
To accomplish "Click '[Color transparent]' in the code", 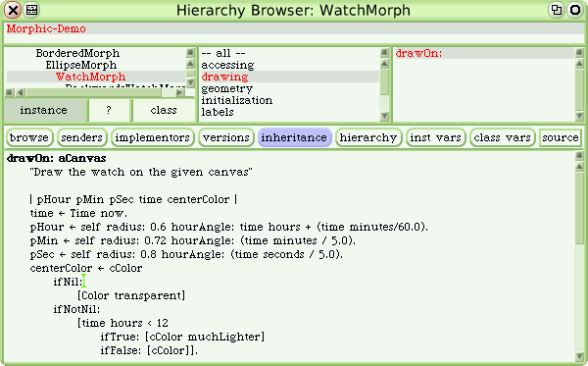I will pos(131,295).
